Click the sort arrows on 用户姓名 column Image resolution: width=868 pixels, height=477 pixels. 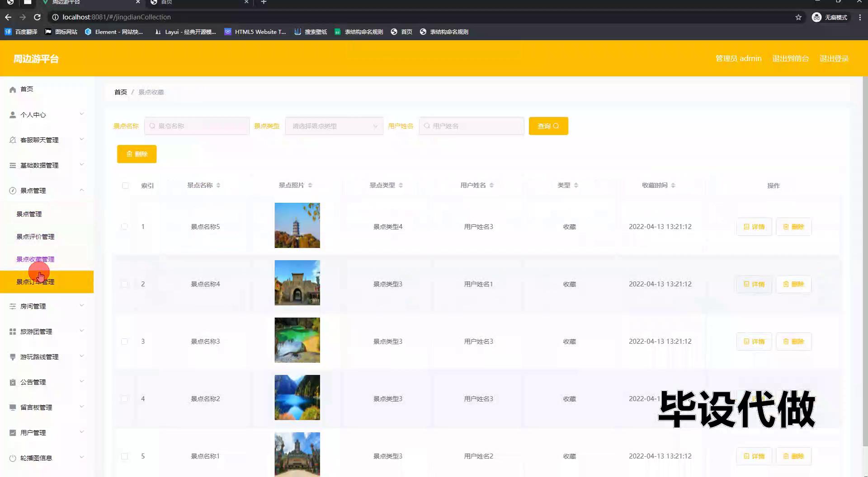(492, 185)
